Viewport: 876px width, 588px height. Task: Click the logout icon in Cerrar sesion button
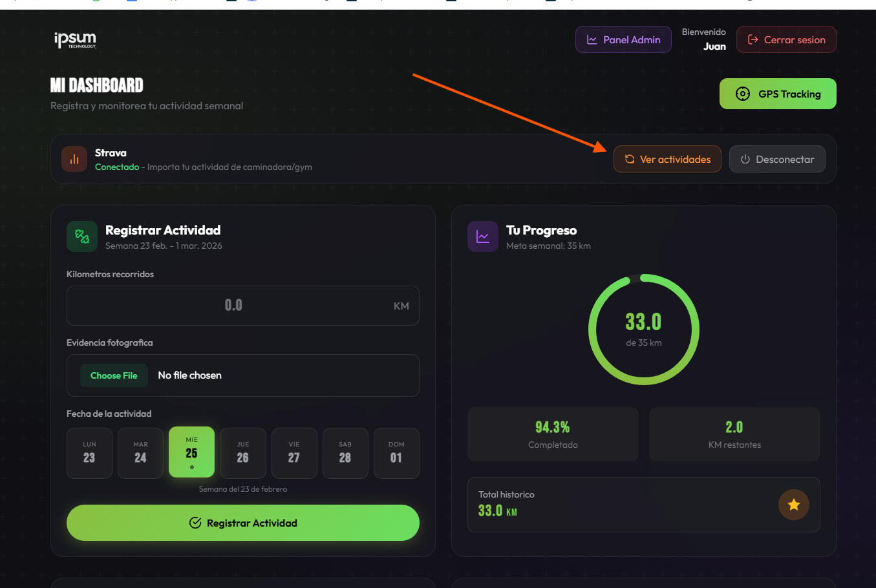(753, 39)
